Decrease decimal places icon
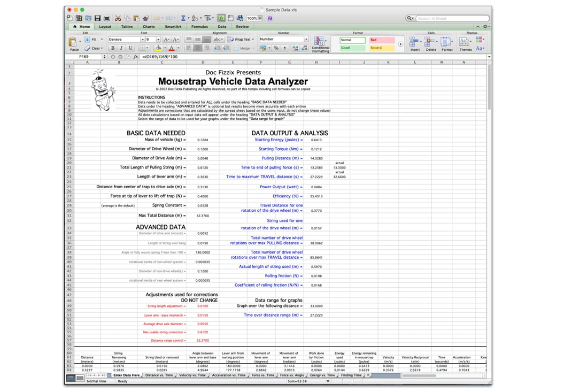Image resolution: width=564 pixels, height=392 pixels. coord(304,48)
